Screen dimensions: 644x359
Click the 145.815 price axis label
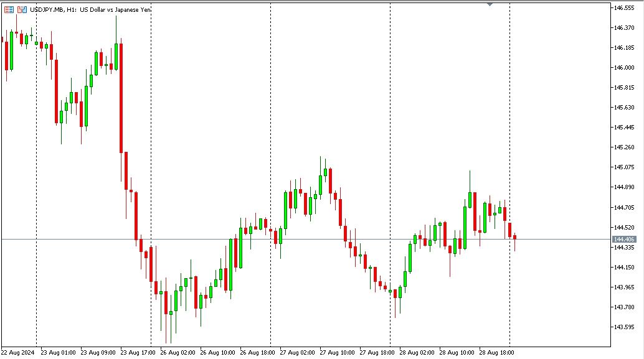[624, 87]
